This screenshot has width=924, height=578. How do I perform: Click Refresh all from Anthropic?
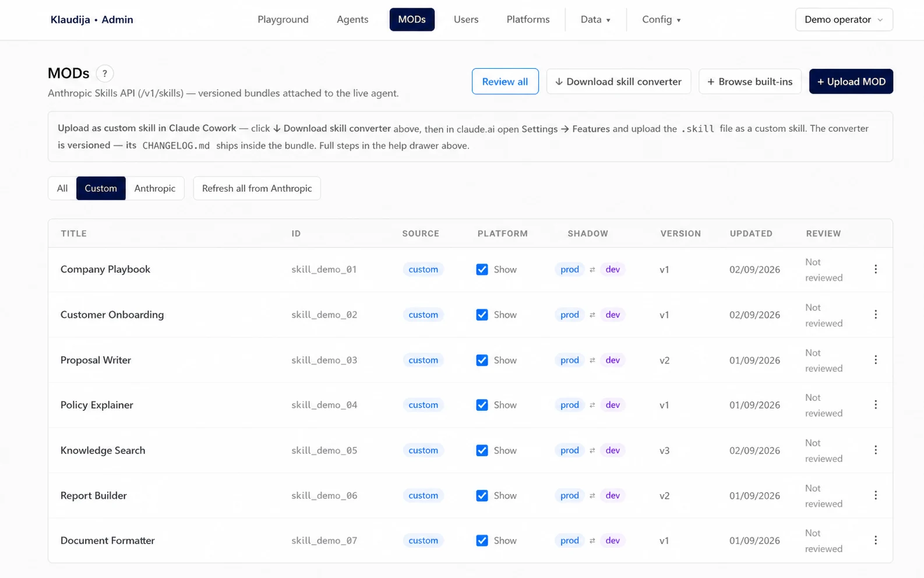pyautogui.click(x=257, y=188)
